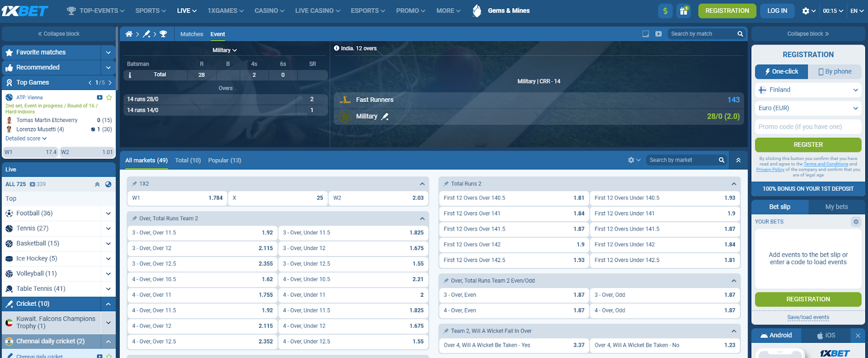Pin the Team 2 Wicket Fall market
The image size is (868, 358).
[x=446, y=331]
